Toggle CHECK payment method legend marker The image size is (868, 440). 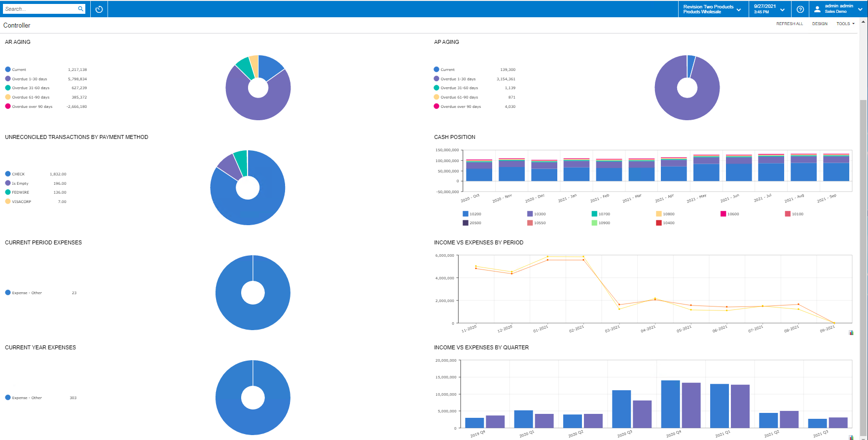coord(8,174)
